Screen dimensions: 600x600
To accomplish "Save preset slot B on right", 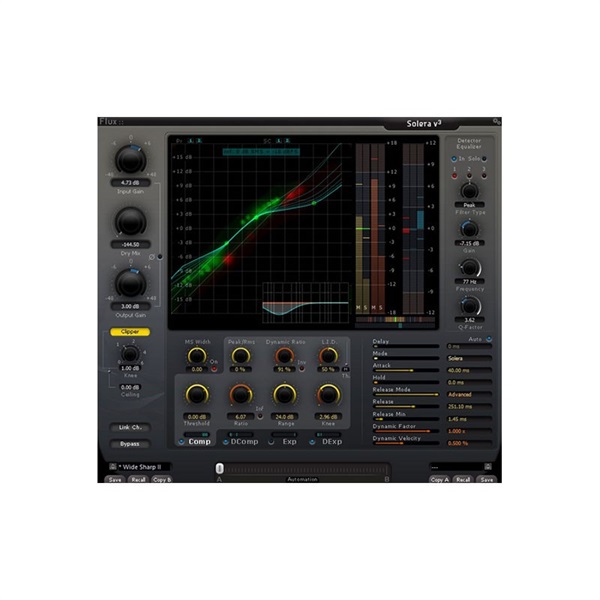I will coord(487,479).
